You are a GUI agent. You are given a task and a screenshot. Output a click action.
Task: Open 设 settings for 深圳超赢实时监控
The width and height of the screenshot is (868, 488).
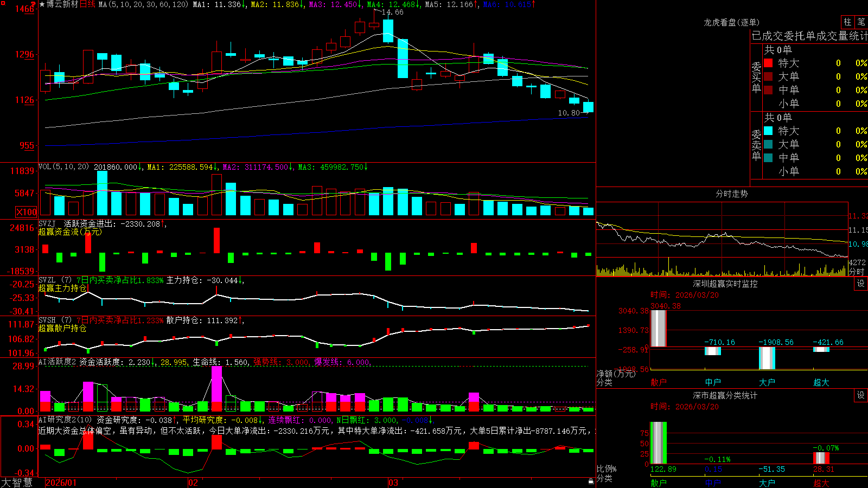[861, 284]
